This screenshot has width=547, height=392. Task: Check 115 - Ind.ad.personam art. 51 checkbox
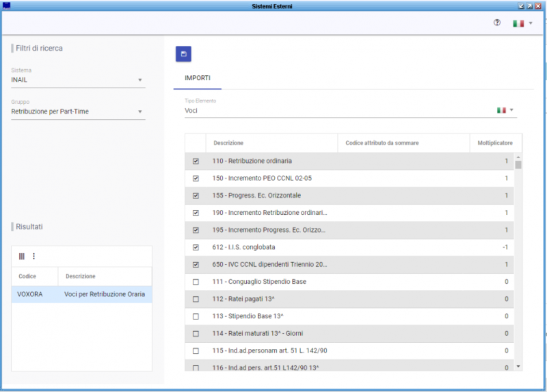(x=196, y=351)
